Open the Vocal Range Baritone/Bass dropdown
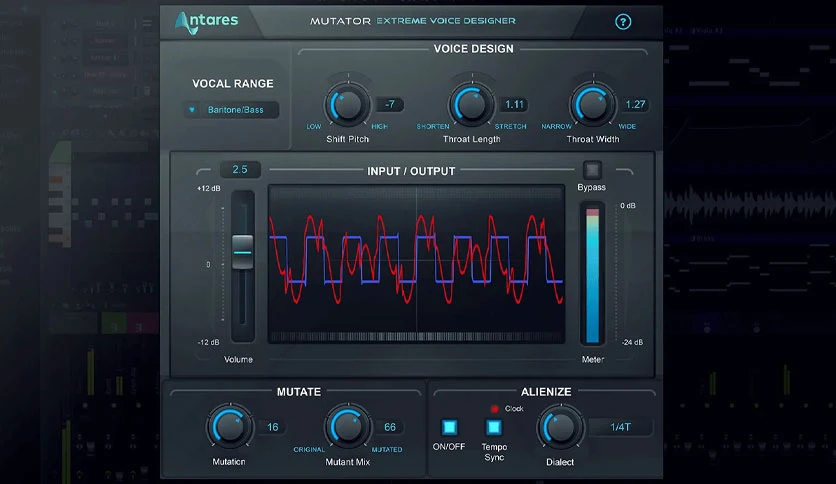Screen dimensions: 836x484 point(231,110)
